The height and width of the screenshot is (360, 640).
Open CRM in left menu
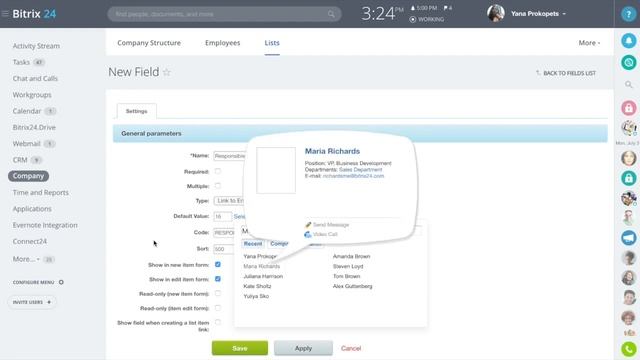[x=20, y=160]
